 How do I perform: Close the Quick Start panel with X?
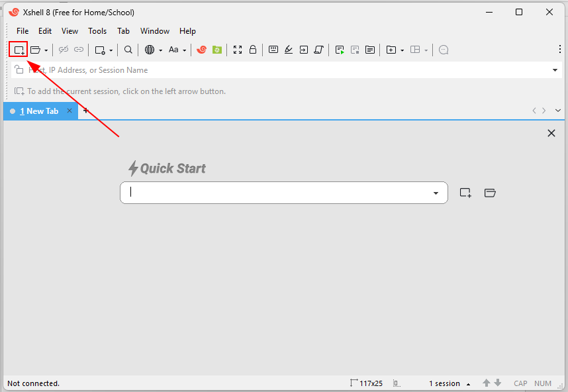point(551,133)
